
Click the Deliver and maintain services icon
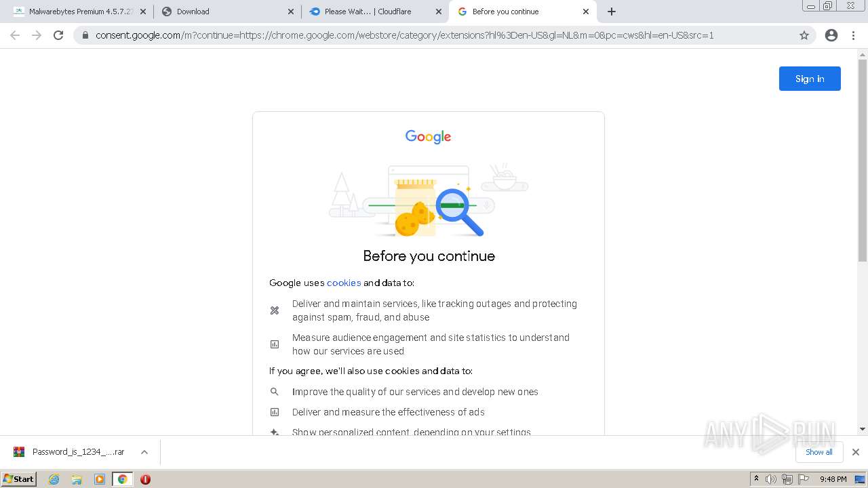pos(275,310)
